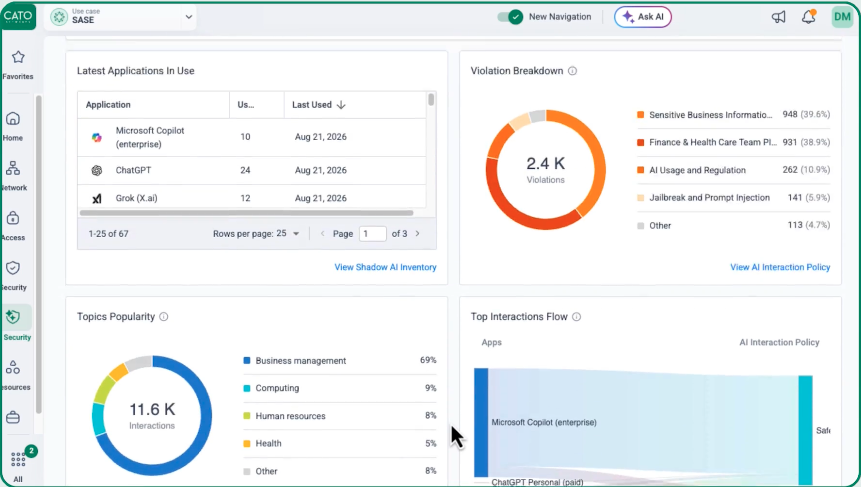Click ChatGPT users count 24
The width and height of the screenshot is (861, 487).
point(245,170)
